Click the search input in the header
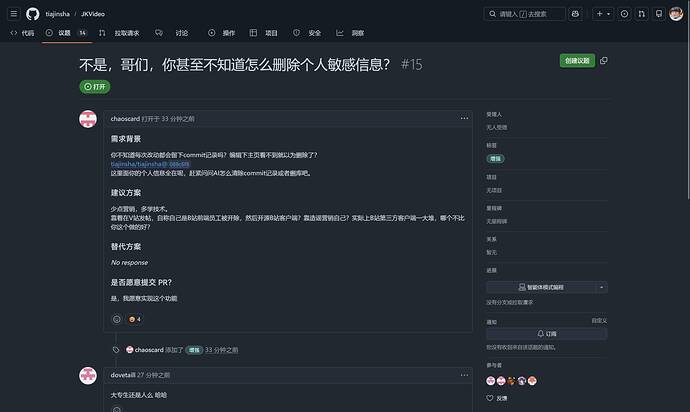 (x=525, y=14)
